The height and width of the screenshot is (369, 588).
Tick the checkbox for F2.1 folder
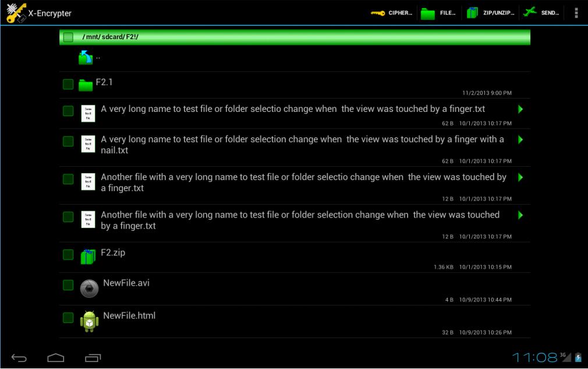[x=68, y=85]
